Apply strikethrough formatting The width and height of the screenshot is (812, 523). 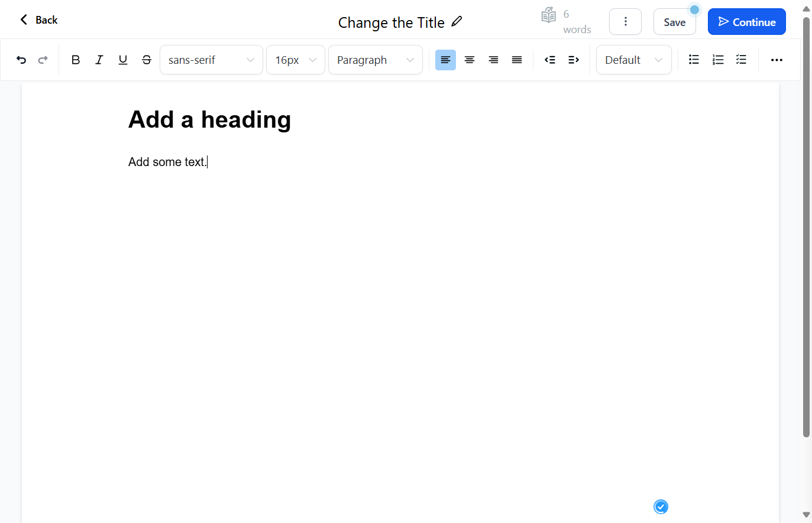[x=147, y=60]
